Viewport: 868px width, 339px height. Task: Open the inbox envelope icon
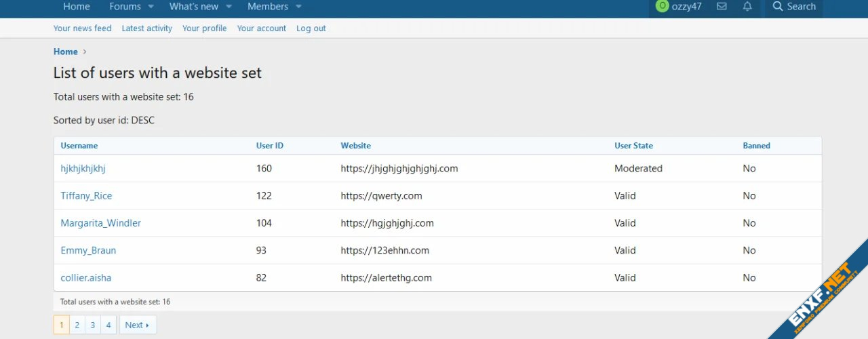click(x=722, y=7)
